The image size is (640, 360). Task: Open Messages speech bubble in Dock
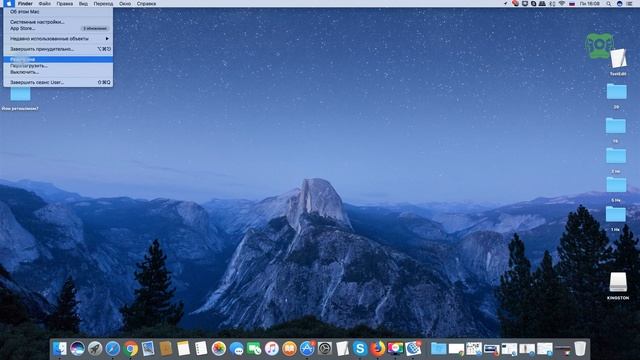[x=236, y=349]
